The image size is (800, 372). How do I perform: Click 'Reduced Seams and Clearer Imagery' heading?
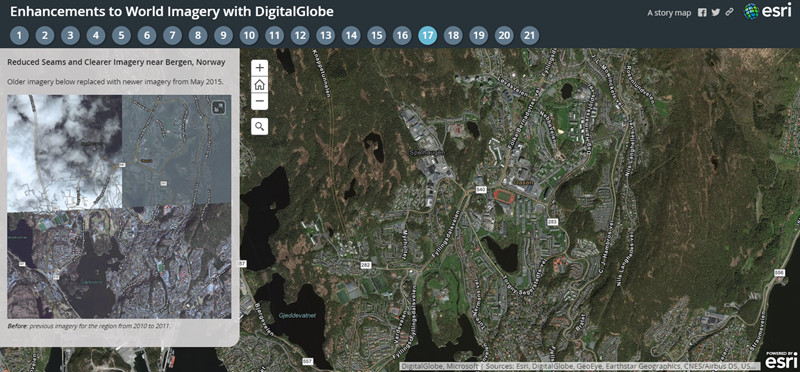point(116,62)
